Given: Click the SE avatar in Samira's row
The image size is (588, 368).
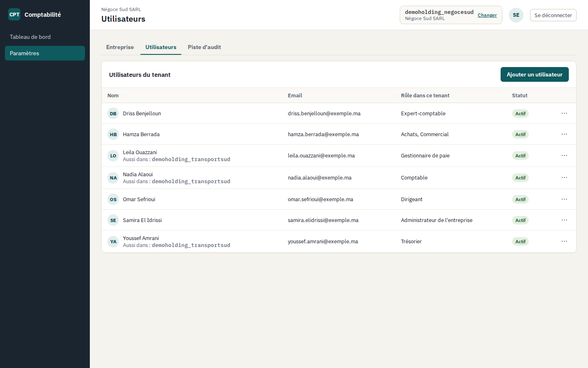Looking at the screenshot, I should pyautogui.click(x=113, y=220).
